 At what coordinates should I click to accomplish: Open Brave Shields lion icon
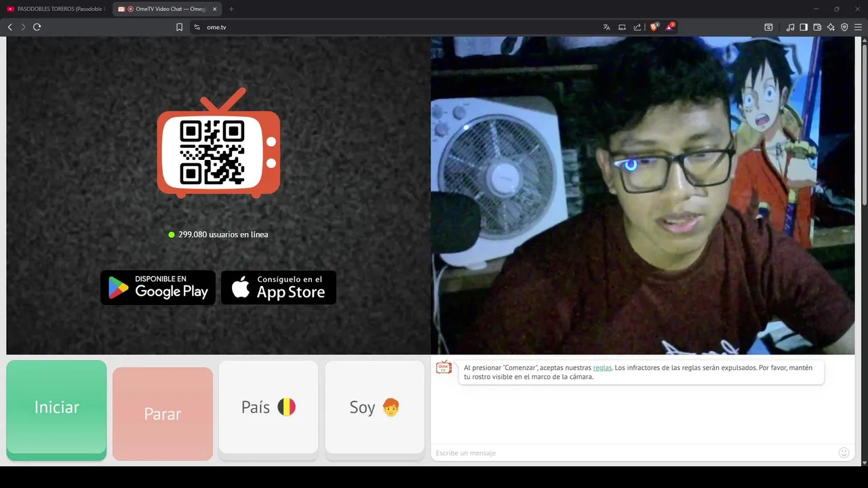[654, 27]
